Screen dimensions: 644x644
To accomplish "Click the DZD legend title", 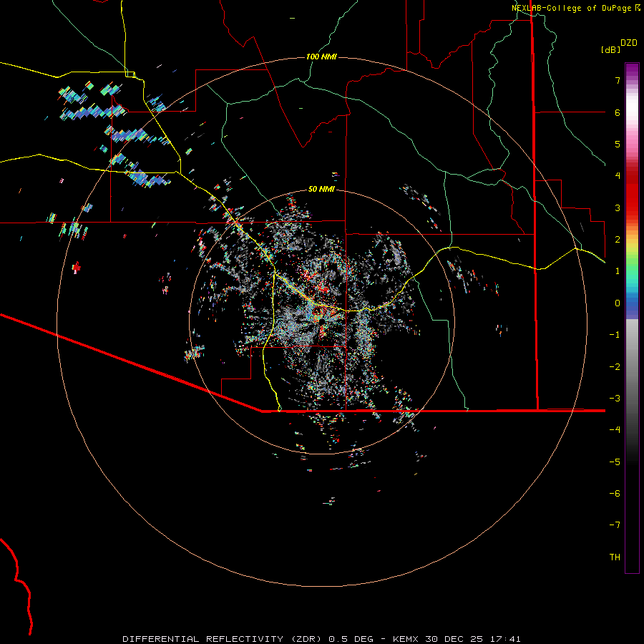I will pos(629,43).
